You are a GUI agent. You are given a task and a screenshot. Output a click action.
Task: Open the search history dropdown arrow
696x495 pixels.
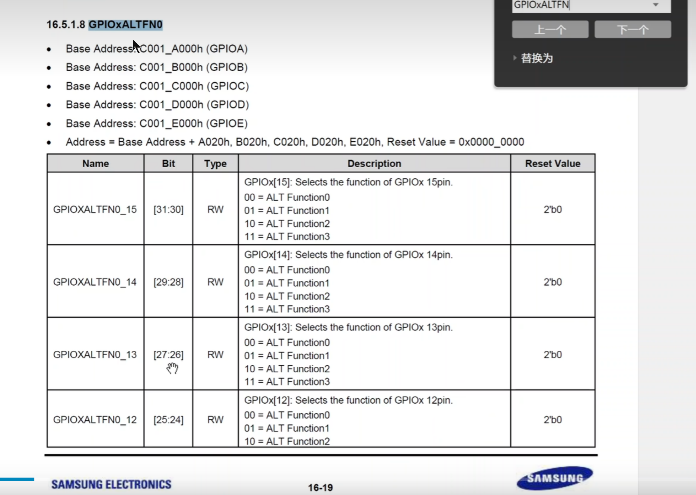[656, 5]
